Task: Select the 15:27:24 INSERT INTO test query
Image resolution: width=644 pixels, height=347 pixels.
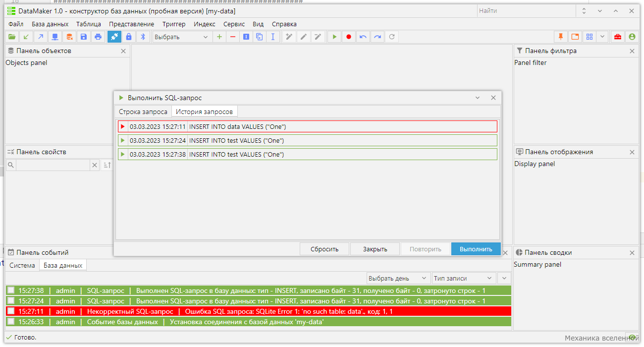Action: click(307, 140)
